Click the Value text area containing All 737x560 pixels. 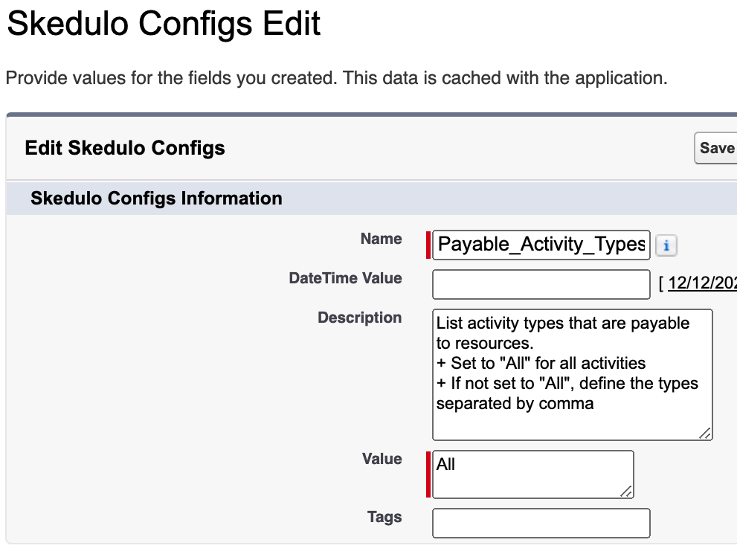click(x=533, y=474)
